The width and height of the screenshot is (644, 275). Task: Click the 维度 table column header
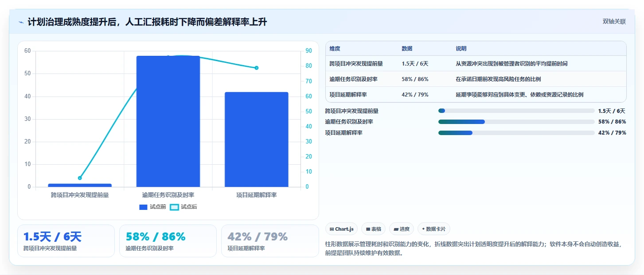point(335,49)
